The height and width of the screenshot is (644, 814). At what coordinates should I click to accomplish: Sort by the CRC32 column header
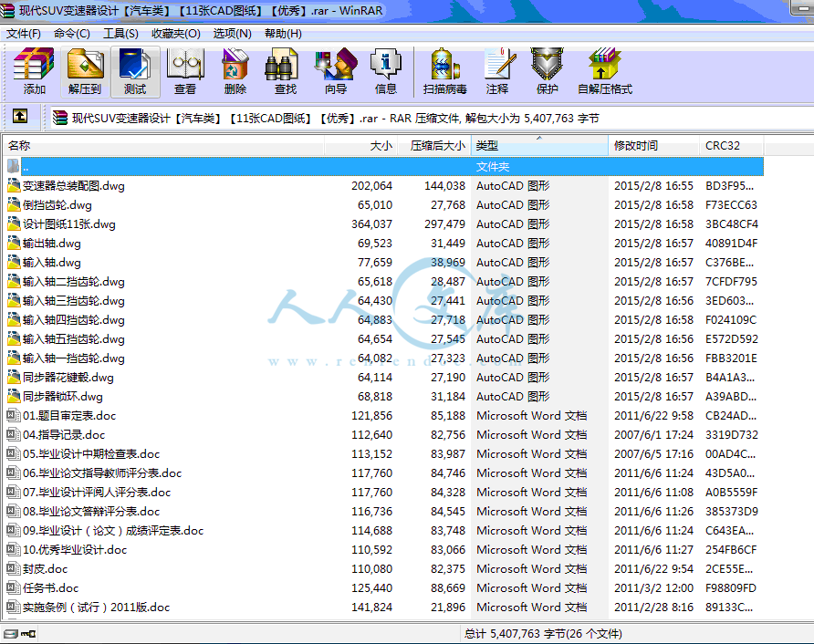732,145
